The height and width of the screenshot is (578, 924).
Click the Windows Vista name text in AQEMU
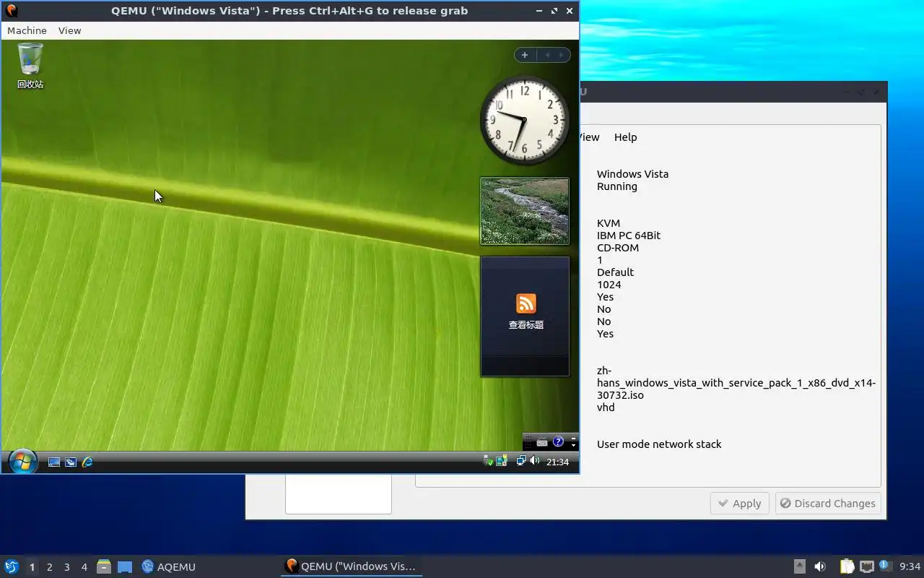(x=632, y=174)
